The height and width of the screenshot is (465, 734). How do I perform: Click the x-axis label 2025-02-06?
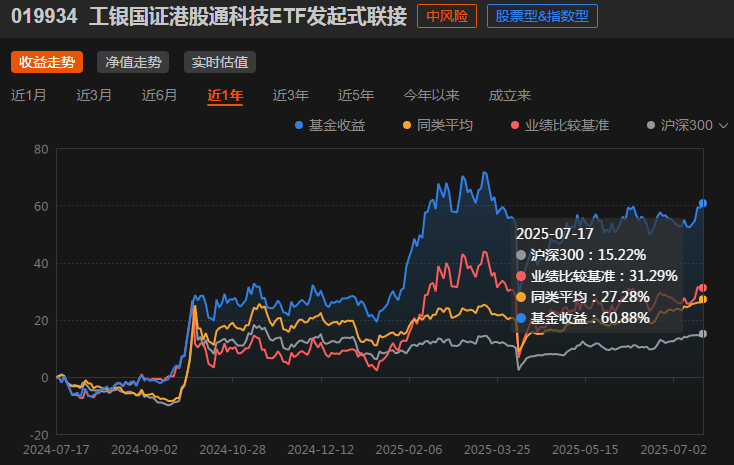[409, 450]
